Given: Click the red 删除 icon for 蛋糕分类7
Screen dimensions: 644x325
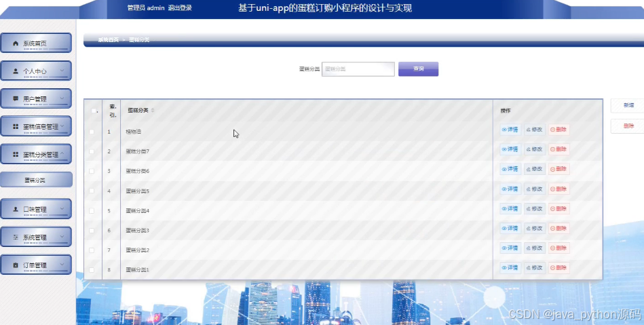Looking at the screenshot, I should coord(553,149).
